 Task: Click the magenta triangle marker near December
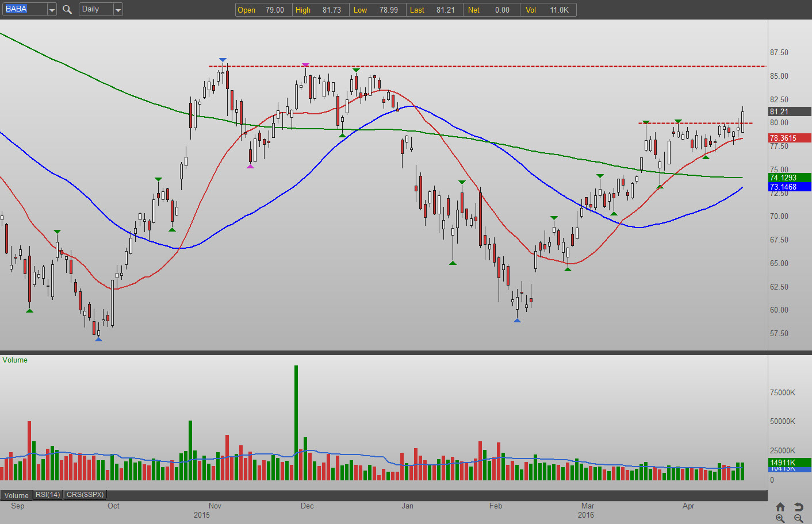pos(305,65)
